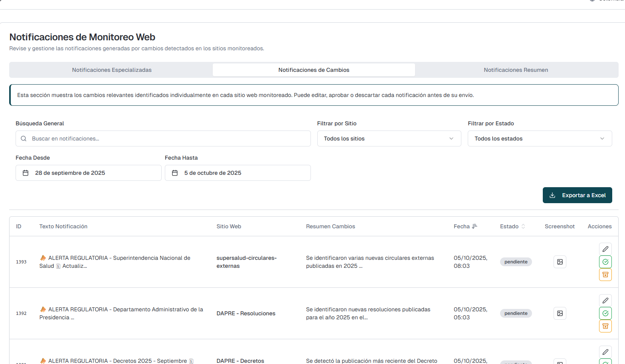The height and width of the screenshot is (364, 625).
Task: Edit notification 1392 with pencil icon
Action: click(605, 301)
